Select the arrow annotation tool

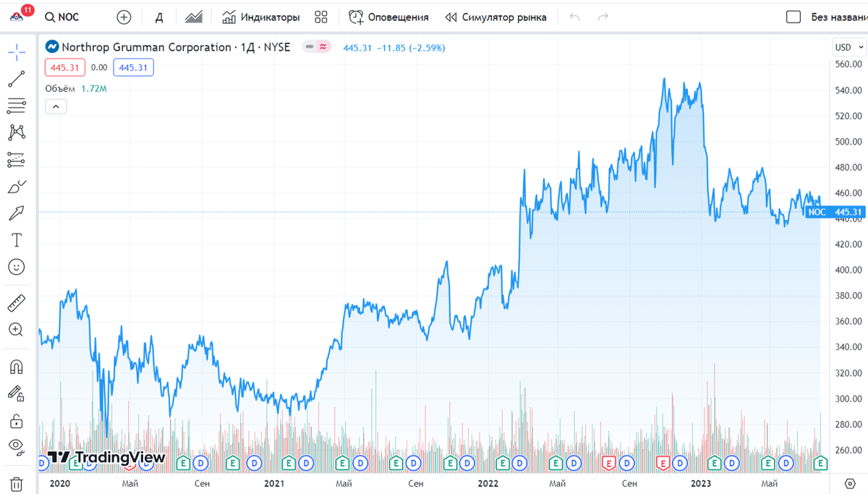[17, 213]
